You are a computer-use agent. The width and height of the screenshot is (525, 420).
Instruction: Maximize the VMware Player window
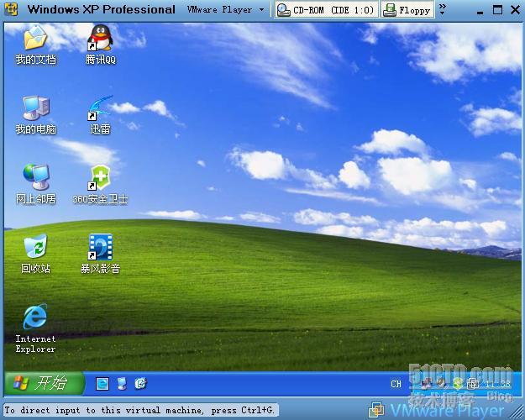click(497, 10)
